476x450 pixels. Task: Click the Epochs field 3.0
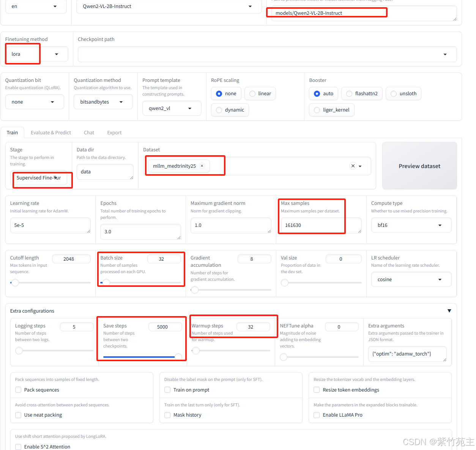[140, 232]
